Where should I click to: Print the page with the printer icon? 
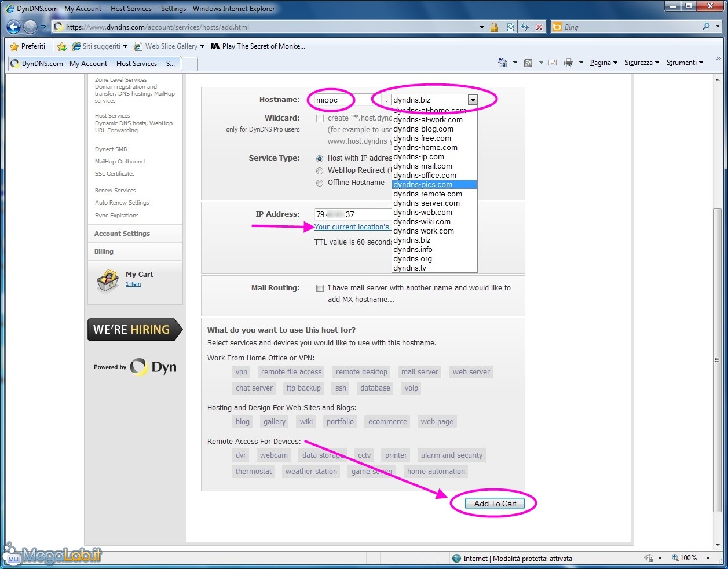click(569, 63)
